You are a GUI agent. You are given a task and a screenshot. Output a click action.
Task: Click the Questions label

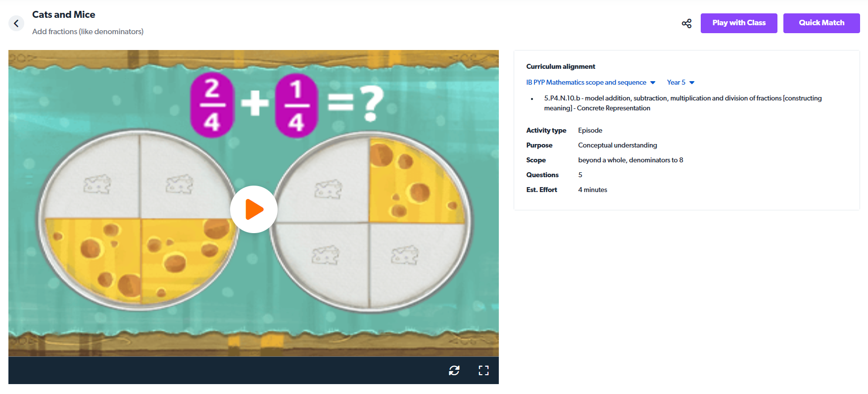pyautogui.click(x=542, y=175)
